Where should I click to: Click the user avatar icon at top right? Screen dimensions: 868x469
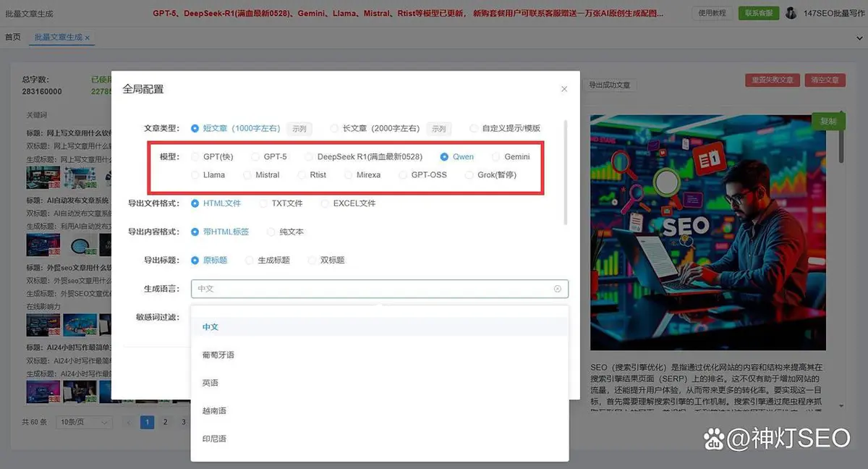791,13
